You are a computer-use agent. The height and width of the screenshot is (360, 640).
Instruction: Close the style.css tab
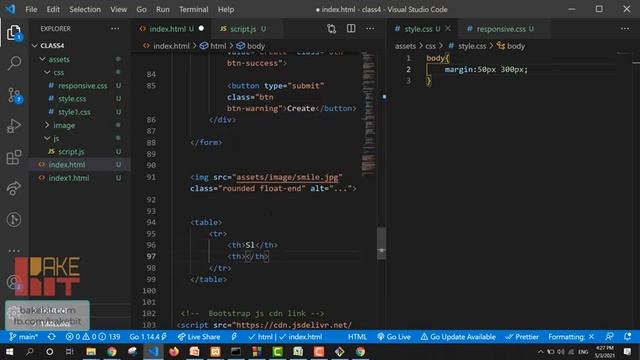(x=448, y=28)
